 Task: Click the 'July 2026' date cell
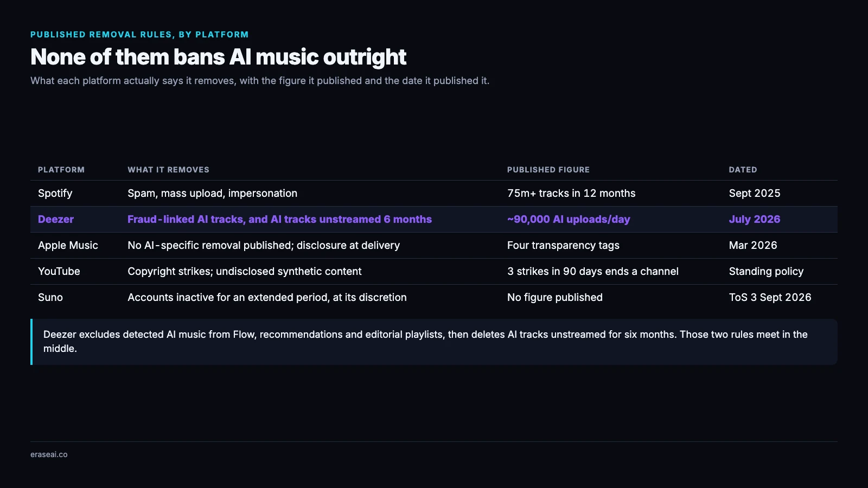(x=755, y=219)
